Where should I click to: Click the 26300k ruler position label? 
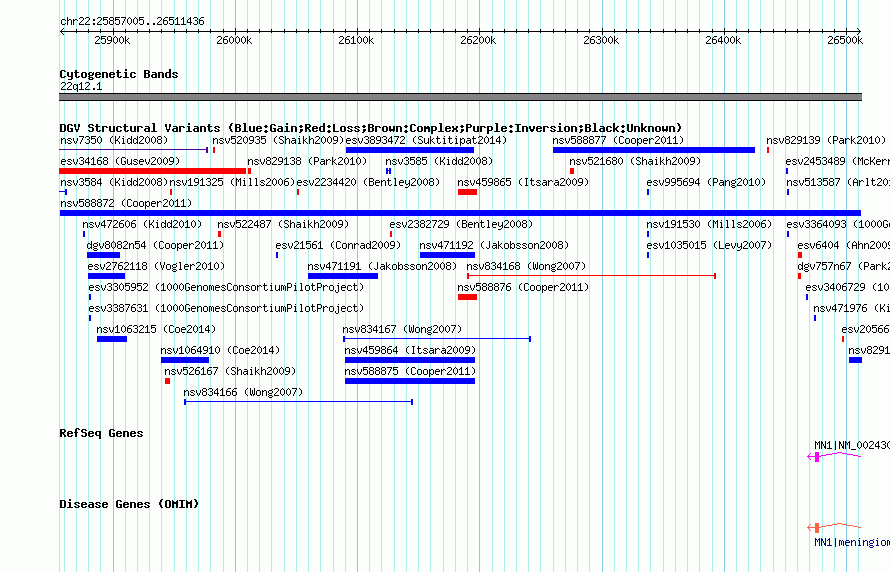[x=601, y=40]
